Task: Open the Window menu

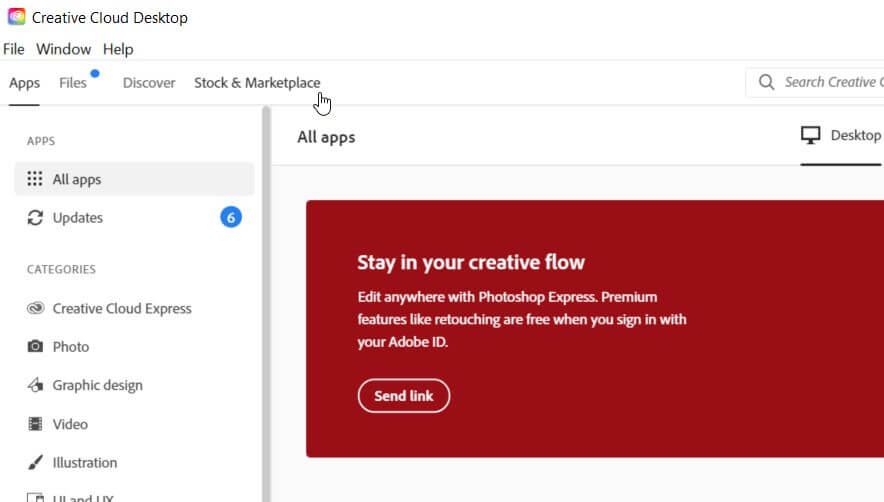Action: [x=63, y=49]
